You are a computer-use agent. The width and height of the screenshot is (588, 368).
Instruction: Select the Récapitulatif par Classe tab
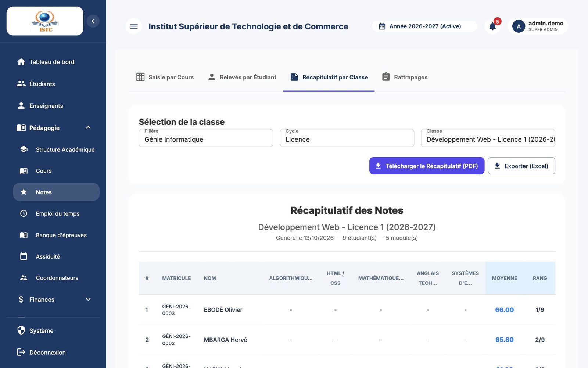(x=329, y=77)
